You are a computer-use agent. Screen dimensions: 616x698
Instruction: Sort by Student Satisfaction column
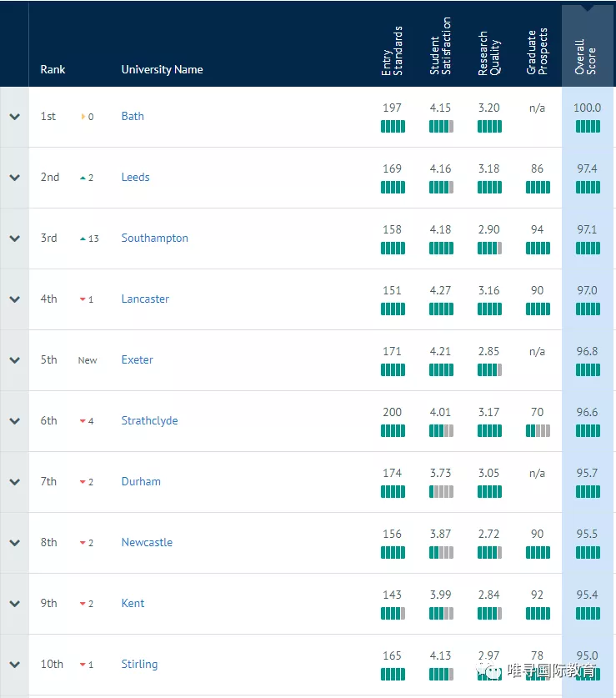tap(440, 46)
